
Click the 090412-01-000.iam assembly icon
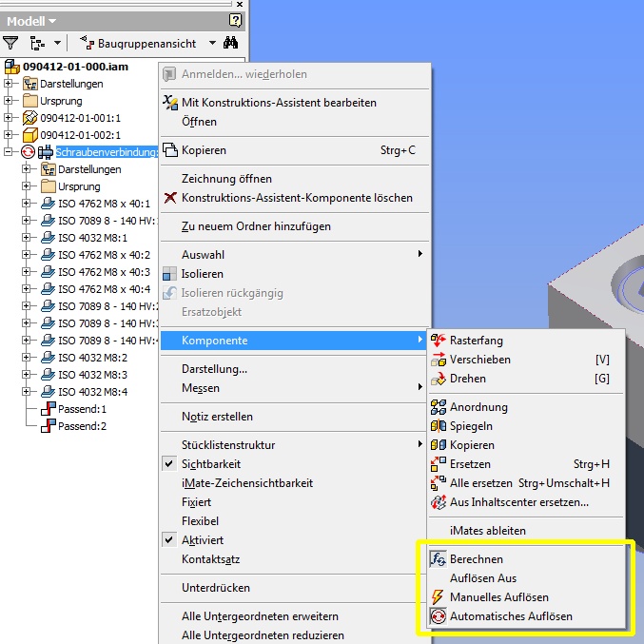(12, 67)
